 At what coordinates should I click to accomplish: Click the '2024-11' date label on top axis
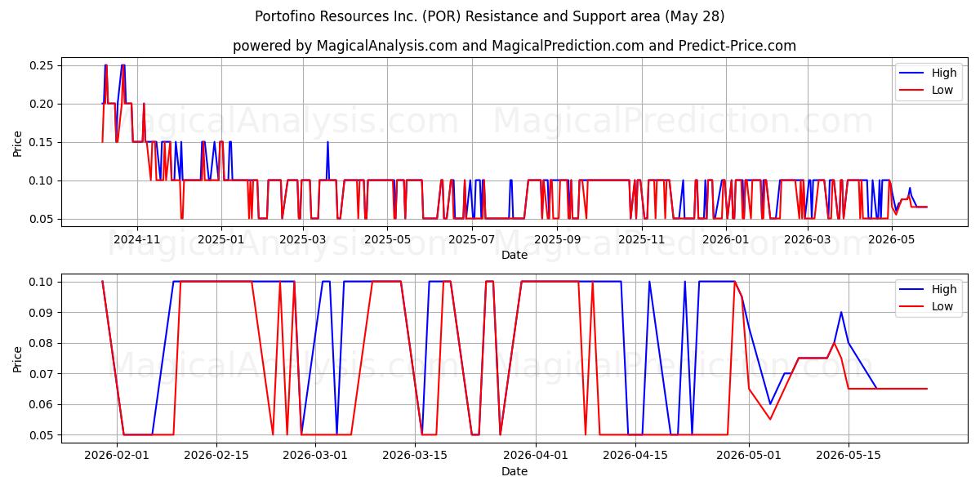click(x=136, y=239)
